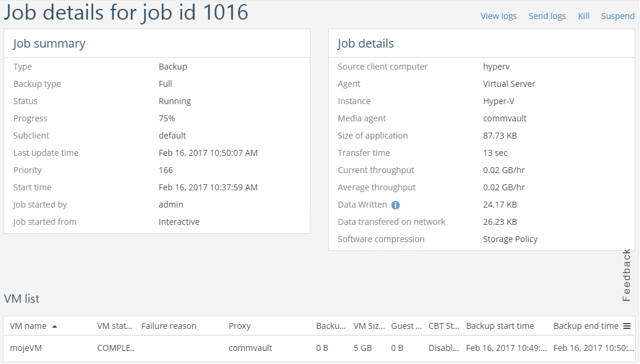Sort by Backup start time column
The height and width of the screenshot is (364, 640).
500,326
